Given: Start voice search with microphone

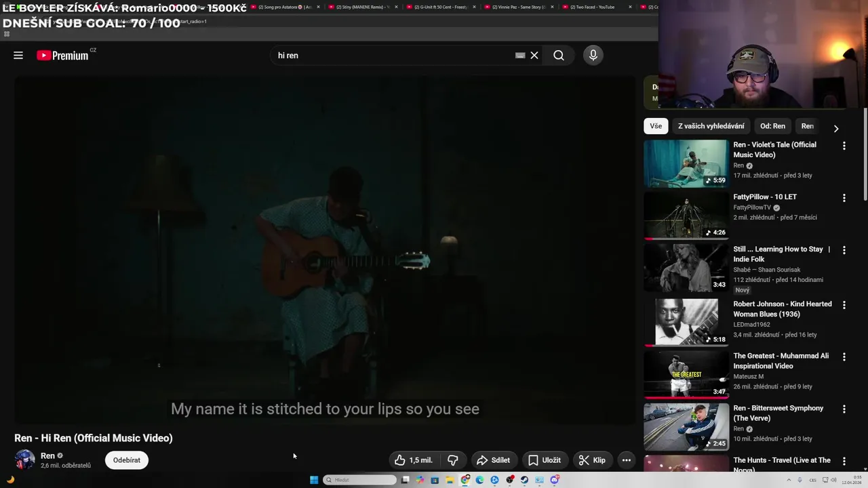Looking at the screenshot, I should pyautogui.click(x=593, y=56).
